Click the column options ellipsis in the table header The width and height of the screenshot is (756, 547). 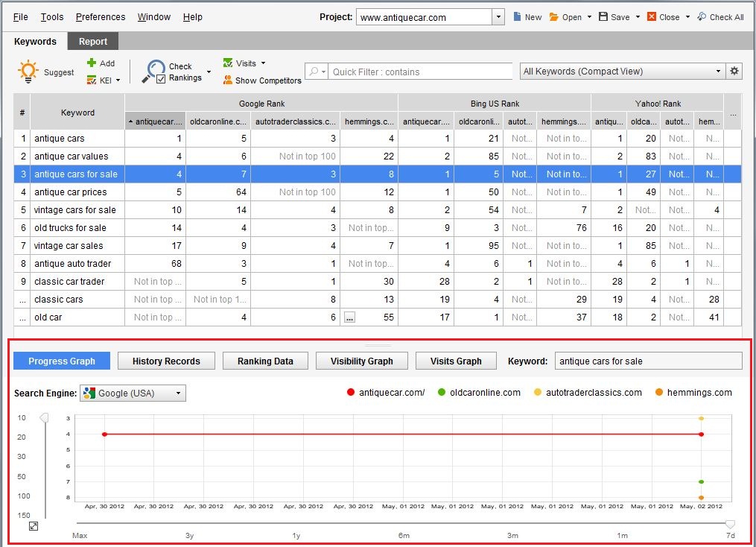733,114
